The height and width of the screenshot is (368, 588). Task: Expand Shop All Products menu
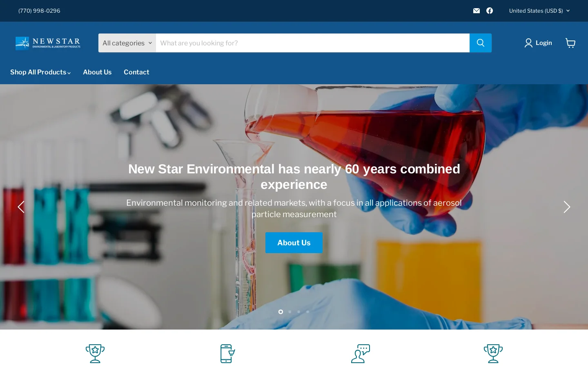(x=40, y=72)
